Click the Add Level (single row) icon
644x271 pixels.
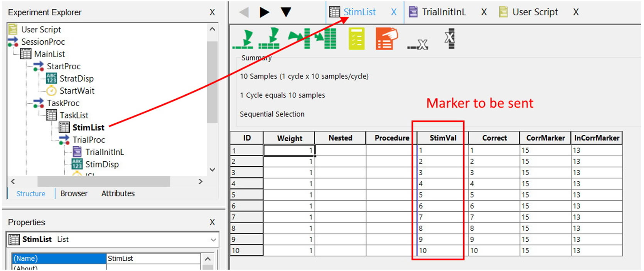click(x=243, y=39)
